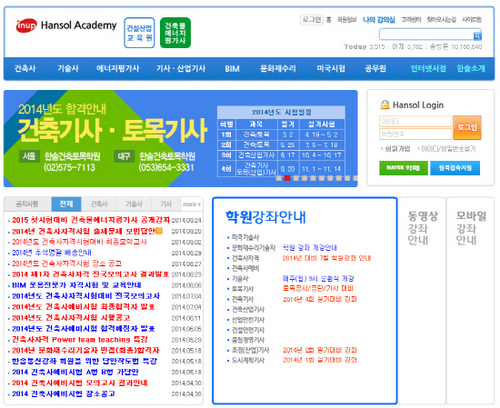The height and width of the screenshot is (408, 500).
Task: Open the BIM main menu
Action: tap(232, 69)
